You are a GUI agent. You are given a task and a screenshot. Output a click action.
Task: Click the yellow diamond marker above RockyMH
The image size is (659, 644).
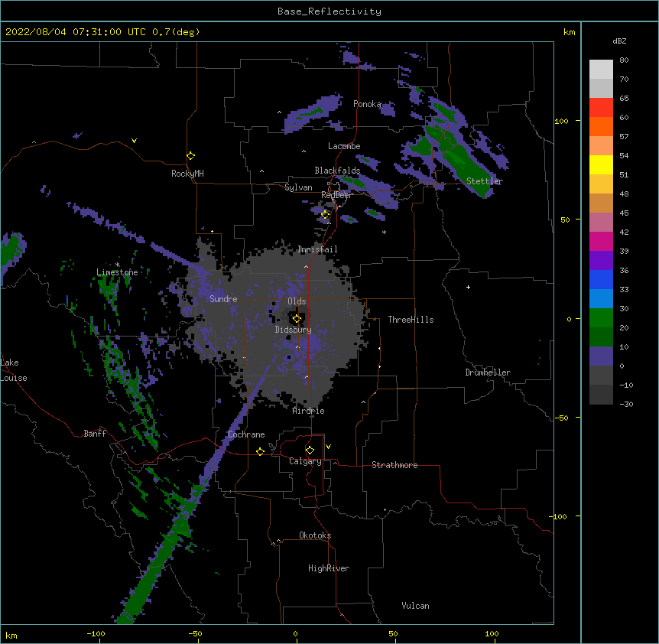pos(191,155)
